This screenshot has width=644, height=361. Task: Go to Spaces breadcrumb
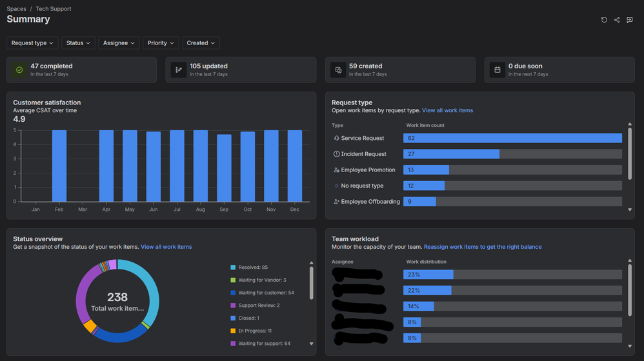[16, 8]
